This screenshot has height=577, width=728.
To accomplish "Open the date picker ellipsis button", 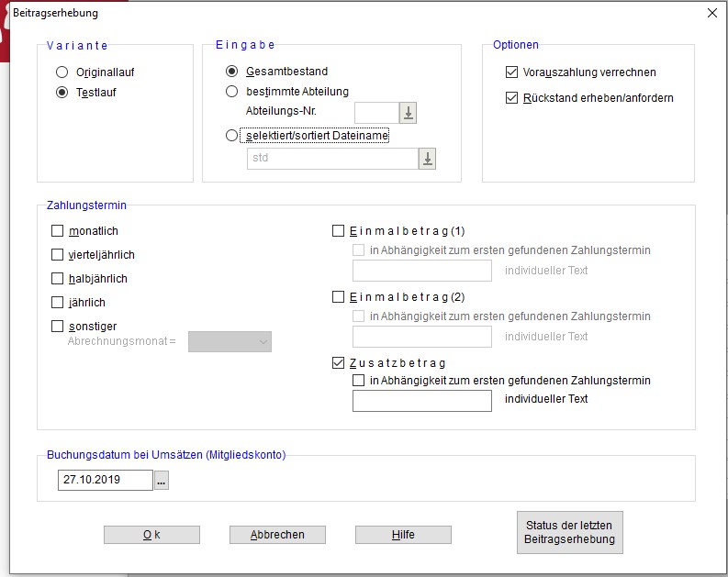I will click(x=162, y=480).
